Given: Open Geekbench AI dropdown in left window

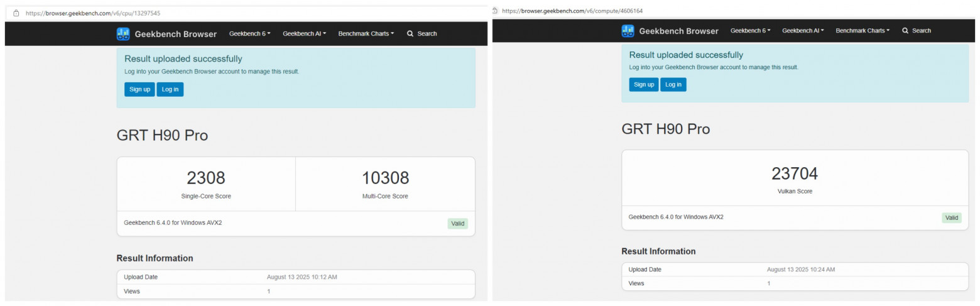Looking at the screenshot, I should coord(304,34).
